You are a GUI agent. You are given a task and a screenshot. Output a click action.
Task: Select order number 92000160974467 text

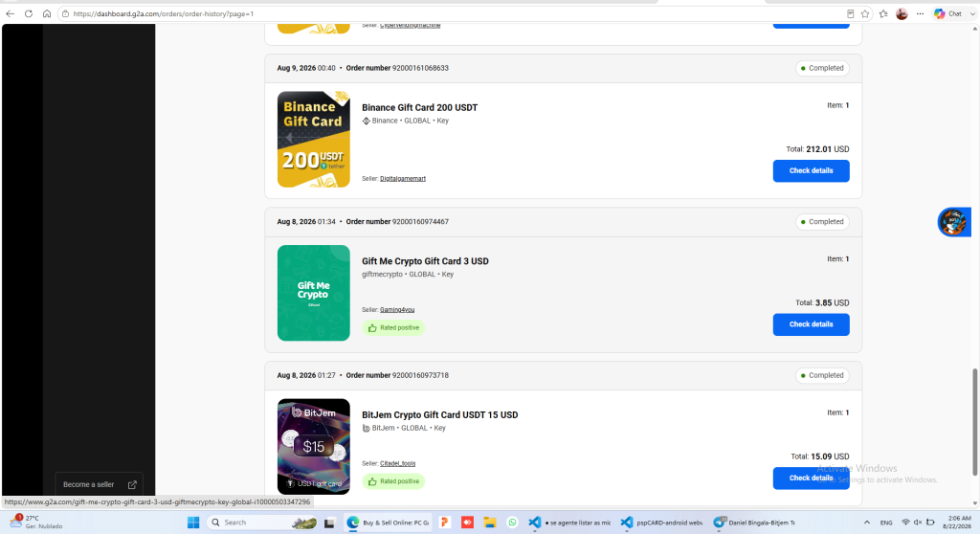[420, 222]
